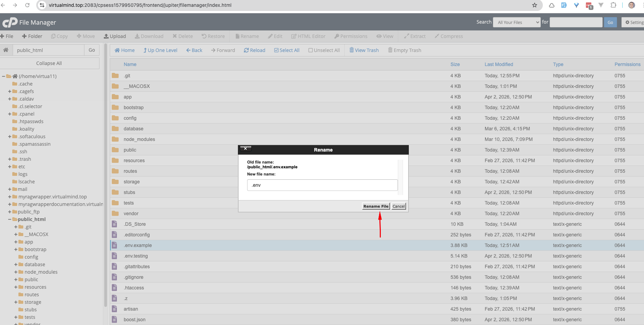Image resolution: width=644 pixels, height=325 pixels.
Task: Click the public_html path input field
Action: pyautogui.click(x=49, y=50)
